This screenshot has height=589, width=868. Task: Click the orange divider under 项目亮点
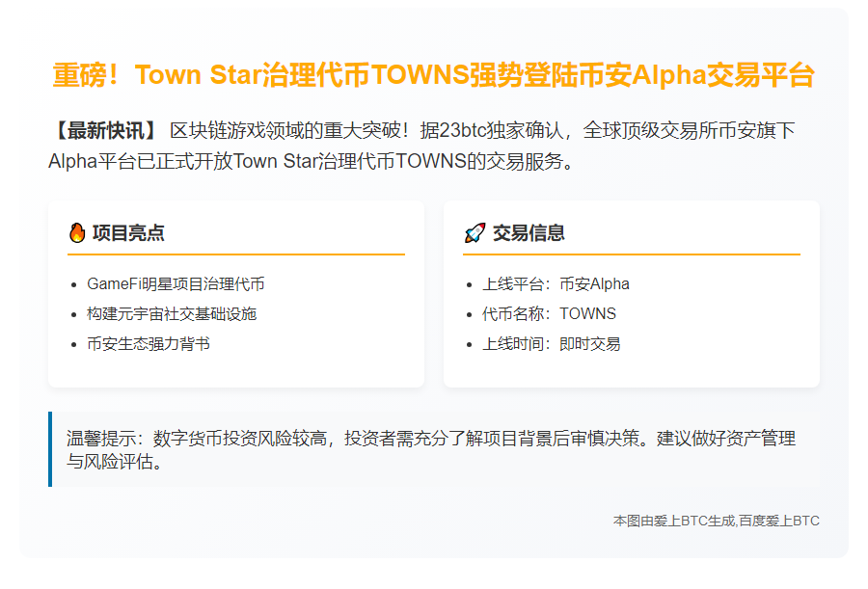236,254
